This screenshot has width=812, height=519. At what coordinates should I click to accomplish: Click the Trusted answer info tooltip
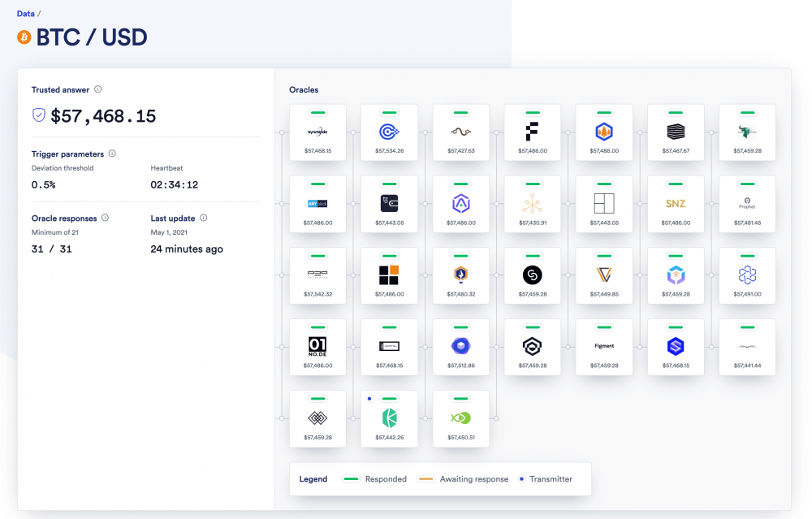point(97,89)
